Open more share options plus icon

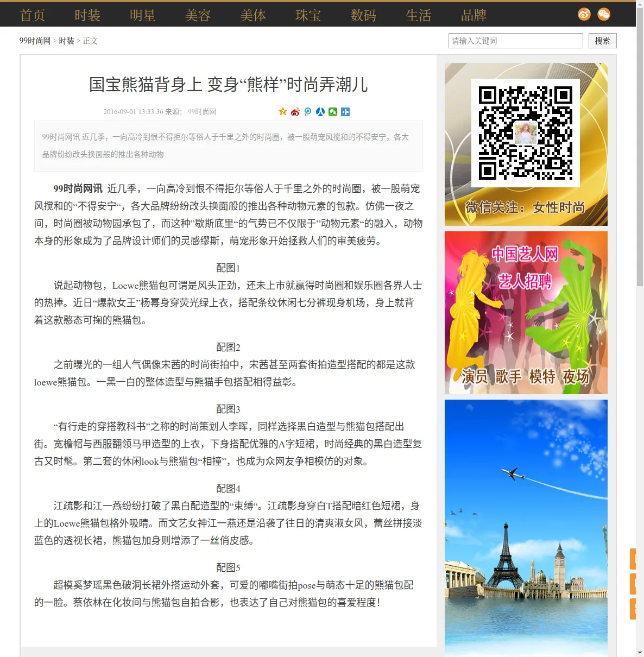(345, 112)
